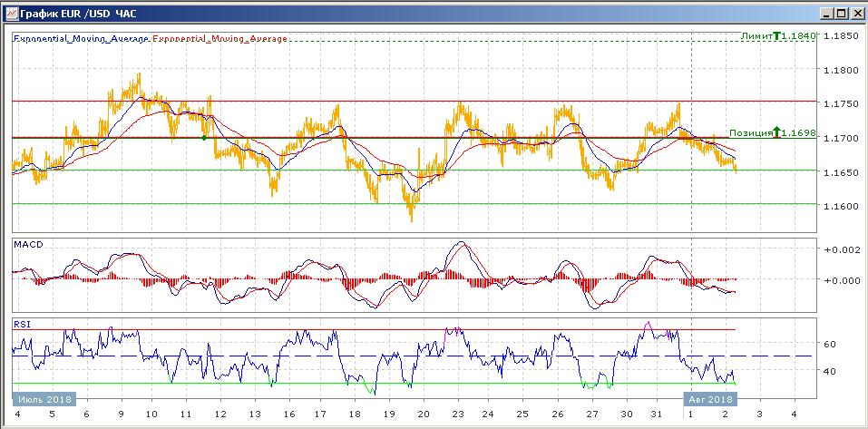Click the red Exponential_Moving_Average legend label
The image size is (868, 429).
point(219,39)
